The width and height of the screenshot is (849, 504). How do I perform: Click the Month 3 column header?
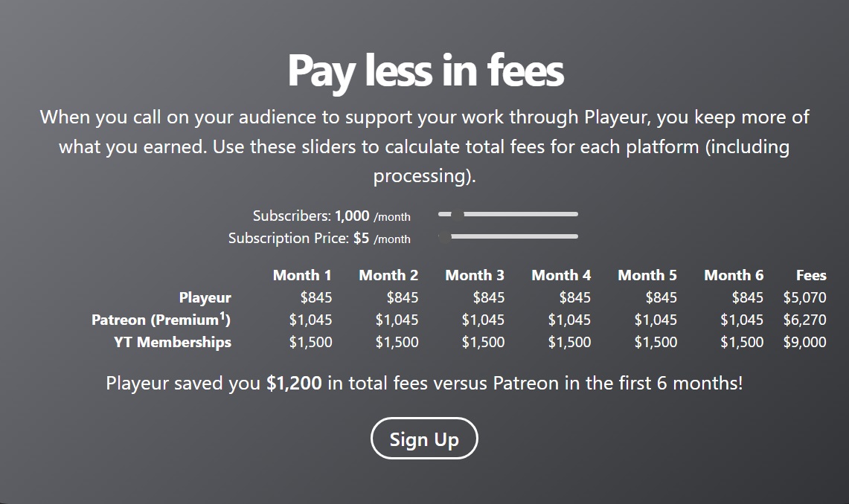475,276
